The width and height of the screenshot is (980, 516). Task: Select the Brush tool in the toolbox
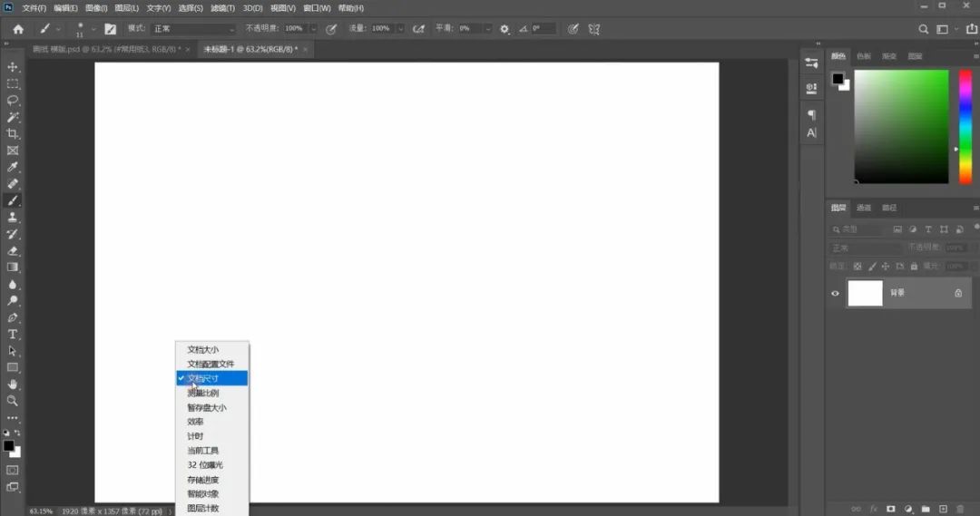(x=13, y=200)
